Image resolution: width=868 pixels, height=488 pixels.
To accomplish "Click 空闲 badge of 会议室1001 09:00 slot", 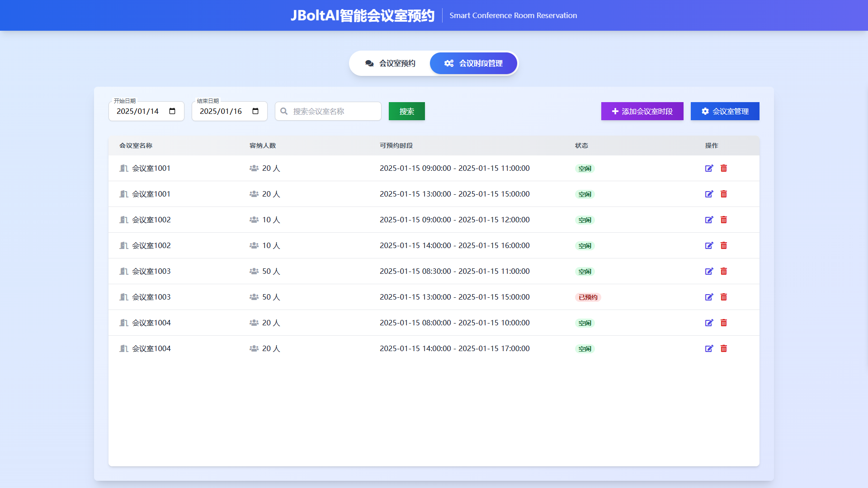I will (585, 169).
